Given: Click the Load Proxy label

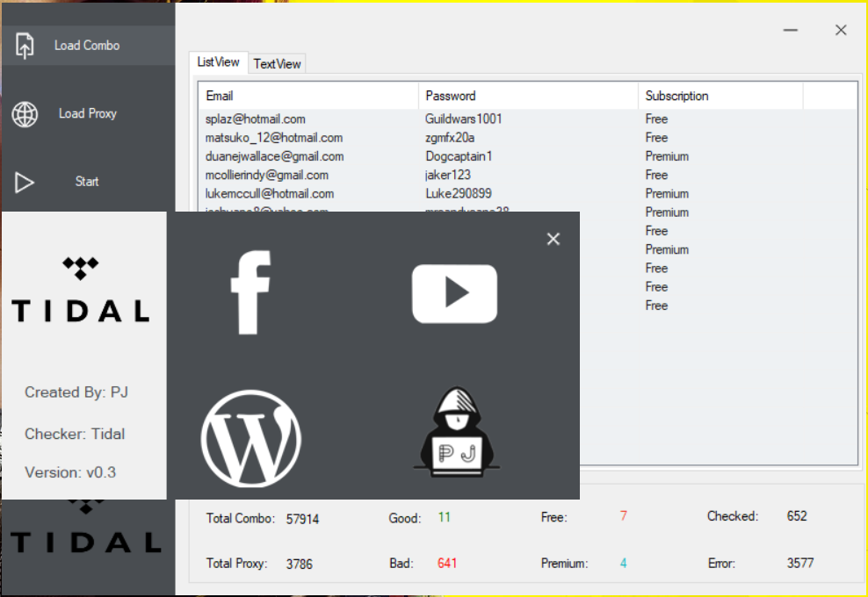Looking at the screenshot, I should pos(88,113).
